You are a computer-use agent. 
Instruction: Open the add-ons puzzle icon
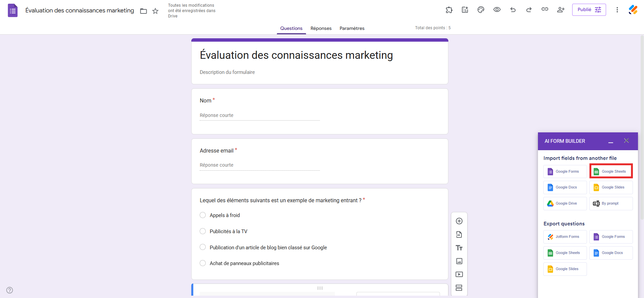coord(449,10)
